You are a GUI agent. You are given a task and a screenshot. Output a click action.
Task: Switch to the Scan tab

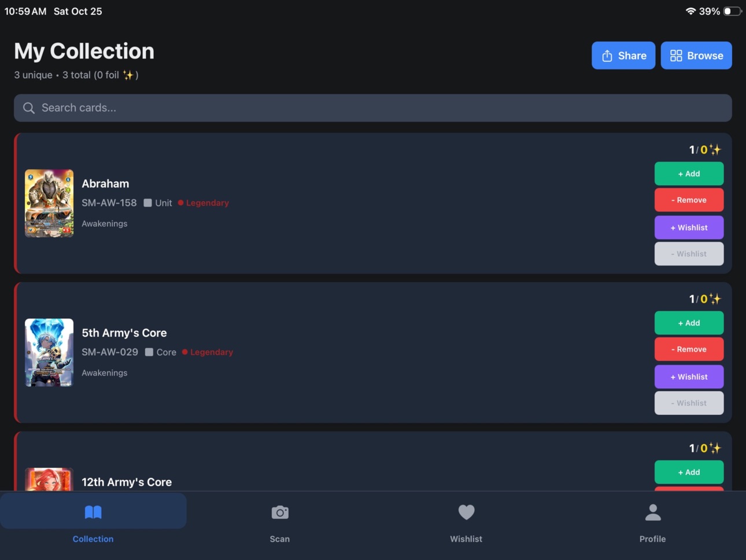click(280, 524)
